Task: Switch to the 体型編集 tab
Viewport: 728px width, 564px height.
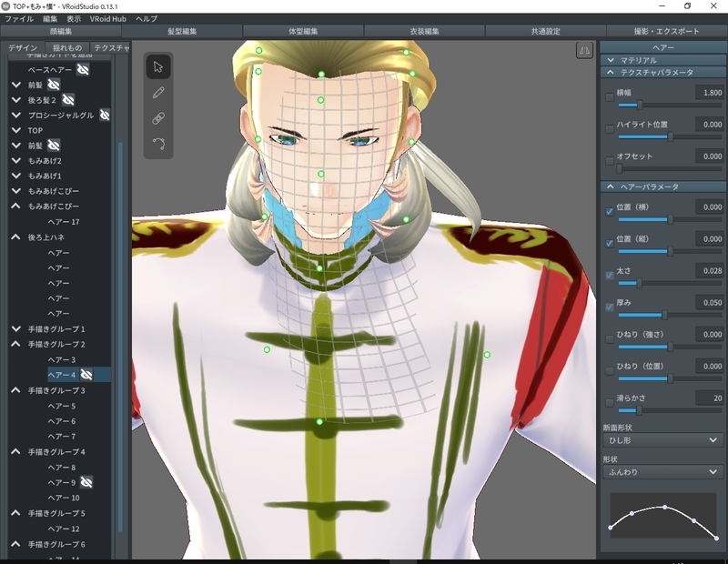Action: pos(303,31)
